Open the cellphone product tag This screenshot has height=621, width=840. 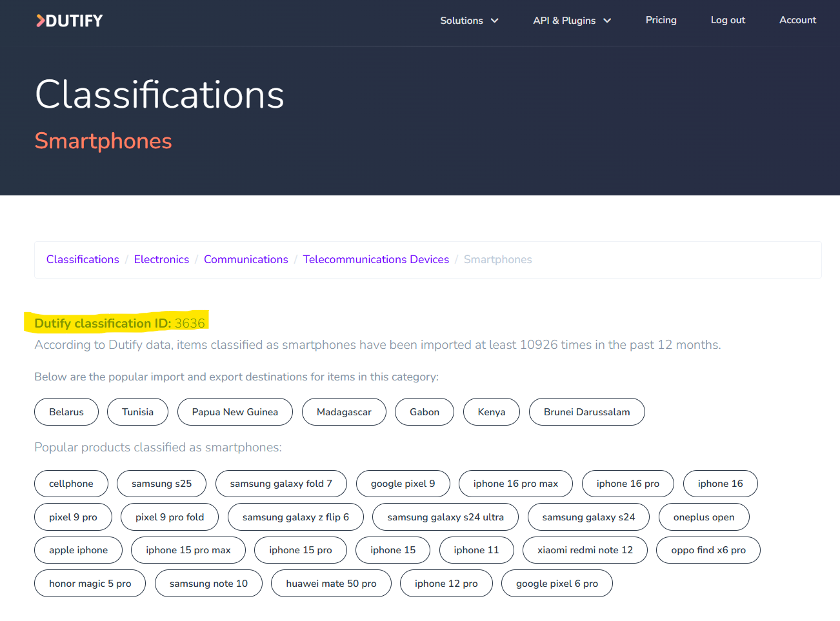tap(71, 484)
